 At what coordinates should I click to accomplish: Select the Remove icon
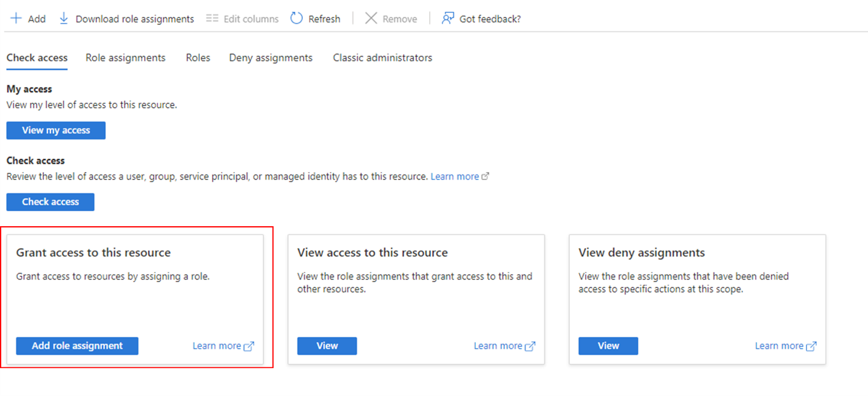pos(371,18)
